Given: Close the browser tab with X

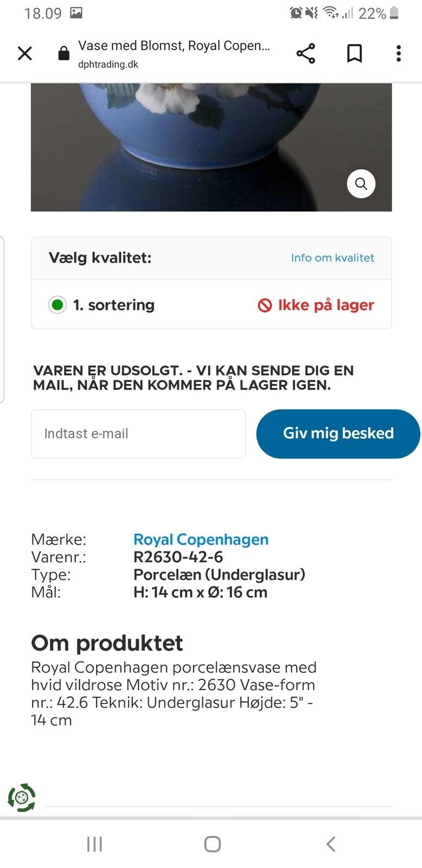Looking at the screenshot, I should click(x=25, y=54).
